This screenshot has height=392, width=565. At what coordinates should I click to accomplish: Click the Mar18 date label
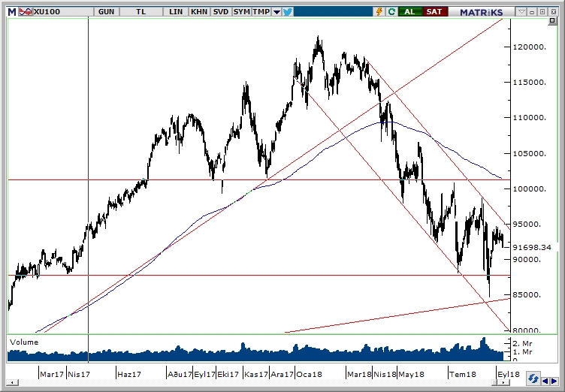point(359,374)
